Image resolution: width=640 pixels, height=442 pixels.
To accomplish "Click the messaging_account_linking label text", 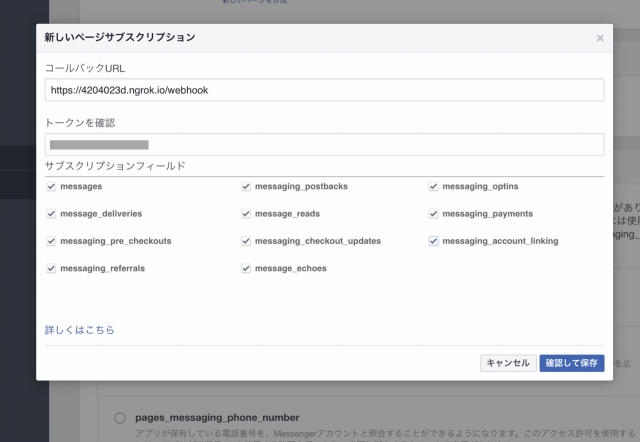I will tap(500, 241).
